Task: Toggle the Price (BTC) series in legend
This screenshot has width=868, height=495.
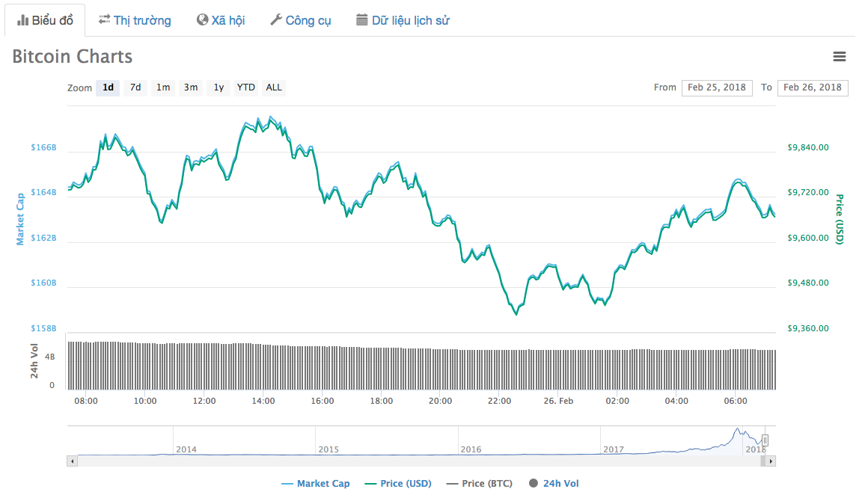Action: (480, 483)
